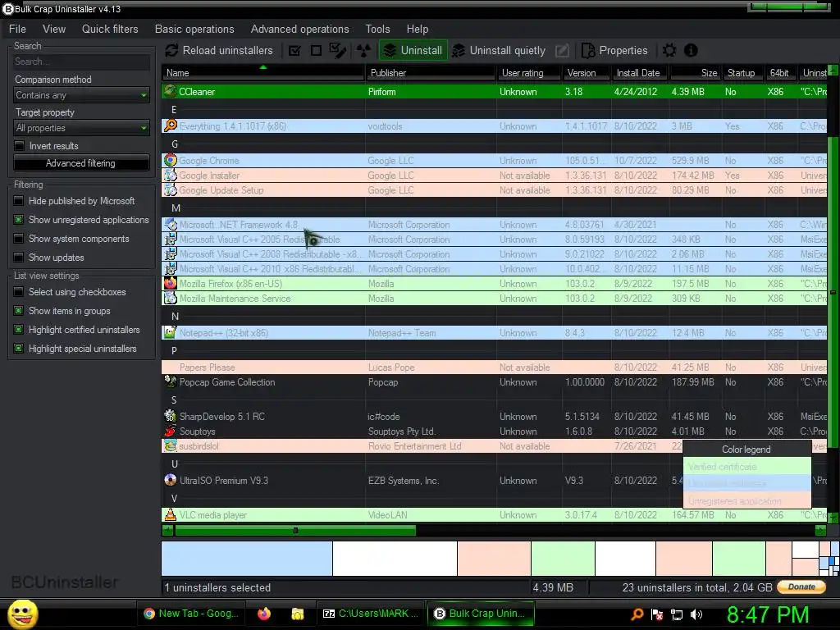Open the Advanced operations menu
The height and width of the screenshot is (630, 840).
(x=300, y=29)
